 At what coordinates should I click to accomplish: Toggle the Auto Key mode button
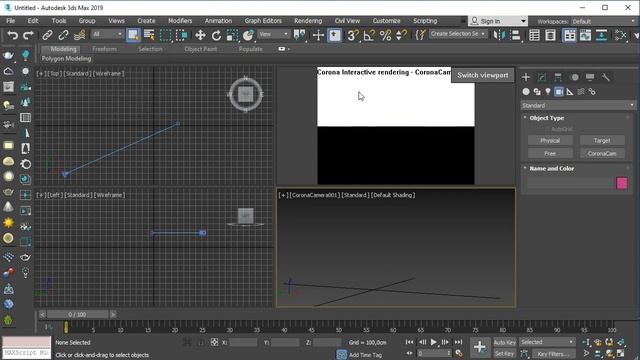[504, 342]
